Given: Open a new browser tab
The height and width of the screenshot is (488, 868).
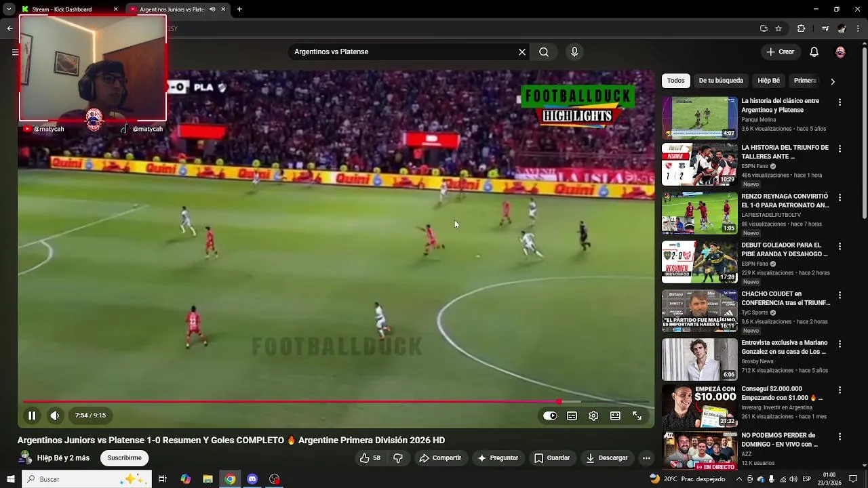Looking at the screenshot, I should coord(239,9).
